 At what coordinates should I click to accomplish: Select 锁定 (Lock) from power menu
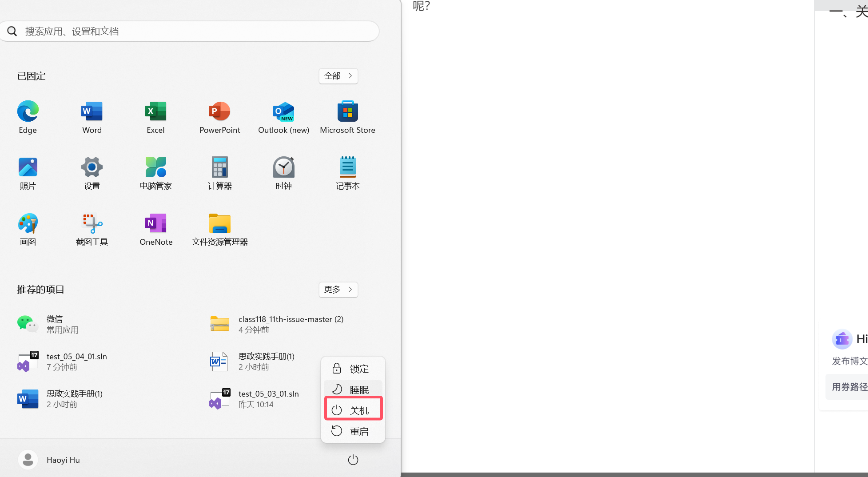click(x=353, y=369)
